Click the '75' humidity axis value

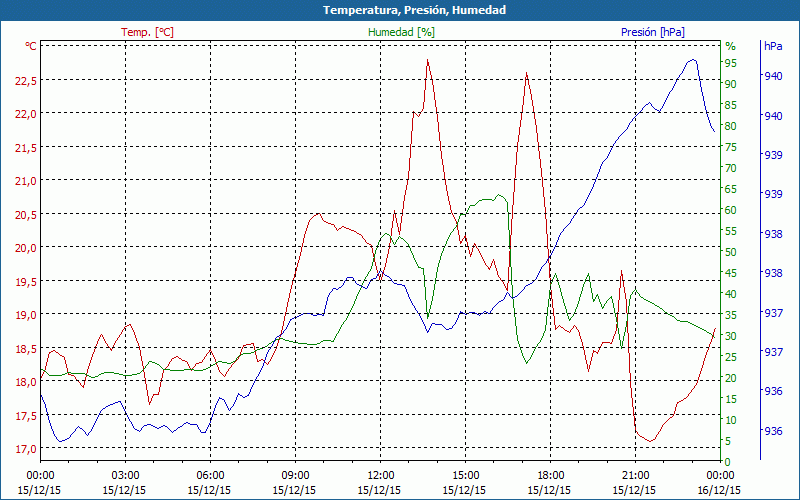(x=731, y=147)
